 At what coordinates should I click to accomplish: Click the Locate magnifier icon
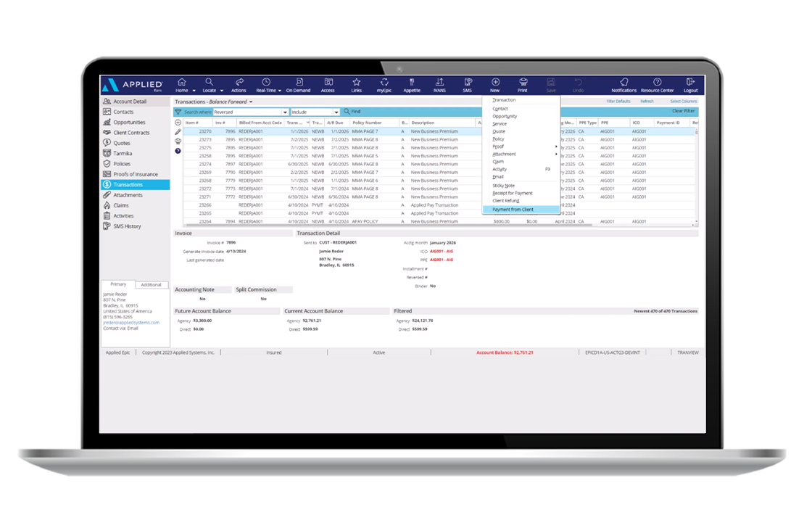[209, 82]
